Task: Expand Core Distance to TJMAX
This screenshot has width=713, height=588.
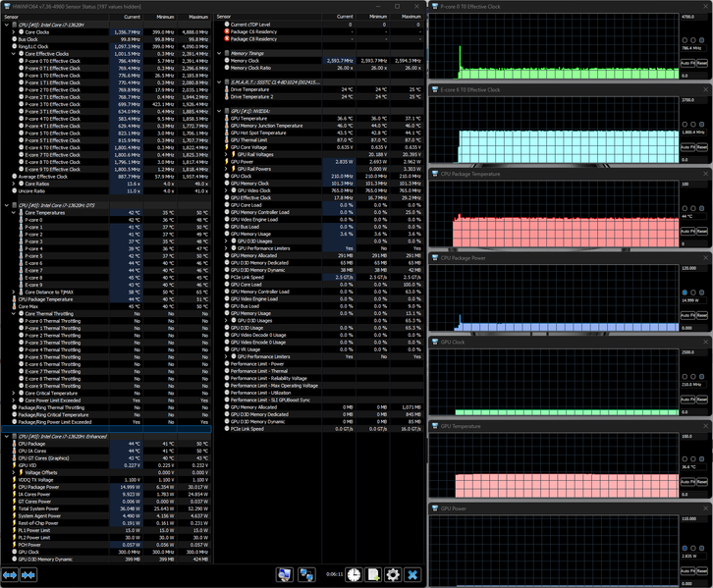Action: point(14,293)
